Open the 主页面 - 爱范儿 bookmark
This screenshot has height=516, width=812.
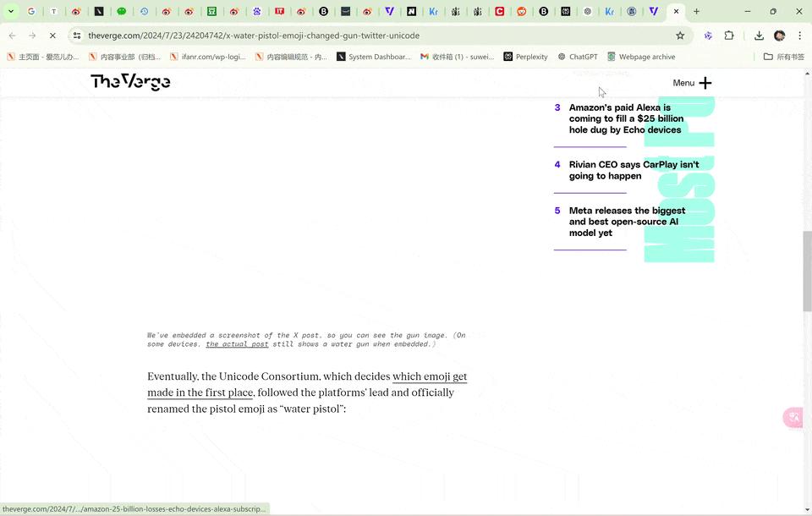43,57
